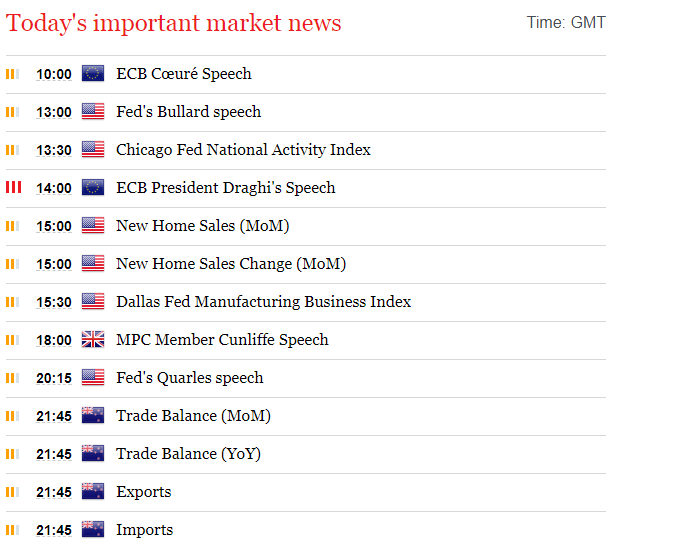Viewport: 682px width, 551px height.
Task: Open Trade Balance (YoY) event
Action: pos(188,454)
